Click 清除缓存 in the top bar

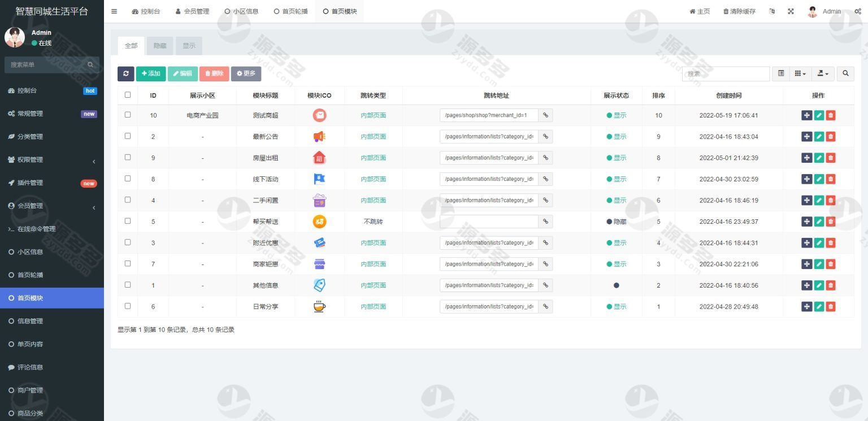click(x=739, y=11)
